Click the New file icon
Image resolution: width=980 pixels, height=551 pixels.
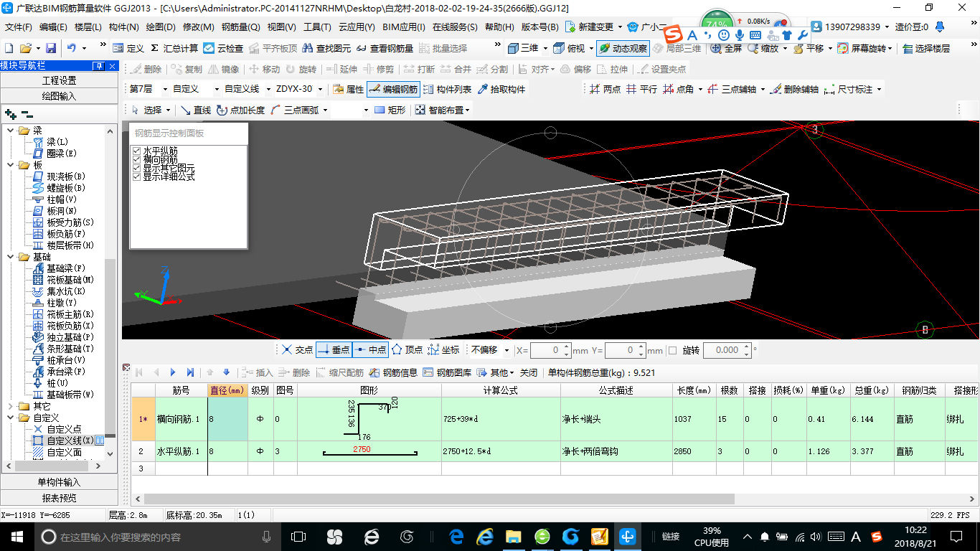[x=9, y=48]
